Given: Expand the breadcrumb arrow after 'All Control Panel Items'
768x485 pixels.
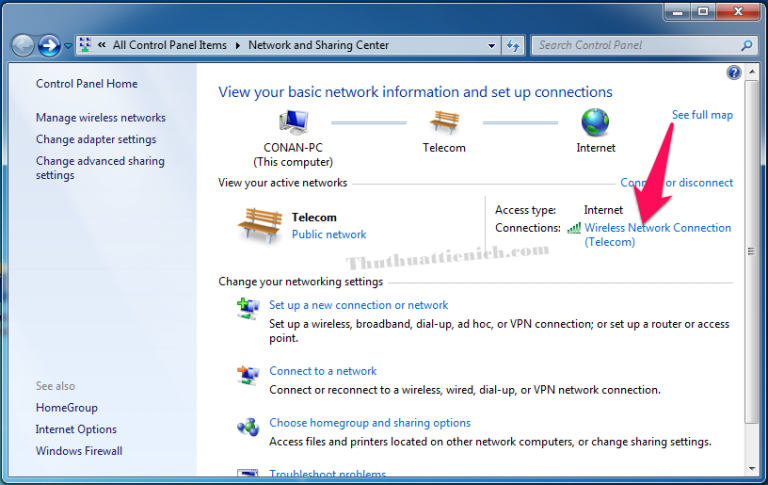Looking at the screenshot, I should point(238,45).
